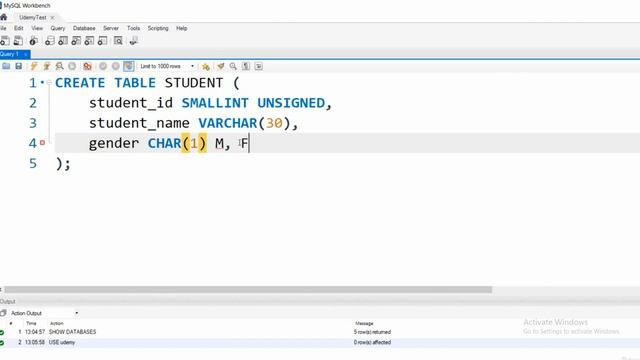Click the STUDENT table name on line 1
Viewport: 640px width, 360px height.
click(194, 83)
